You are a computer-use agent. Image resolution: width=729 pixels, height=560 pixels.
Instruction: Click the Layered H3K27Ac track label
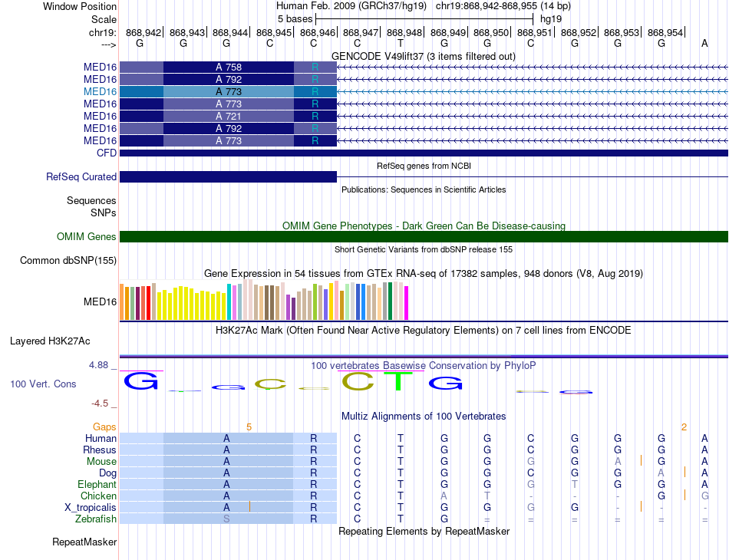(50, 341)
